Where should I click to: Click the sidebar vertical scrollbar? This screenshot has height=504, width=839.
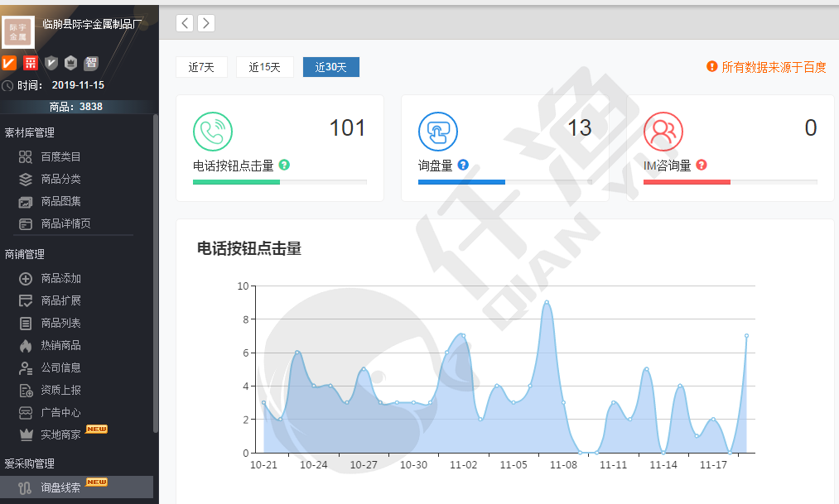tap(156, 273)
